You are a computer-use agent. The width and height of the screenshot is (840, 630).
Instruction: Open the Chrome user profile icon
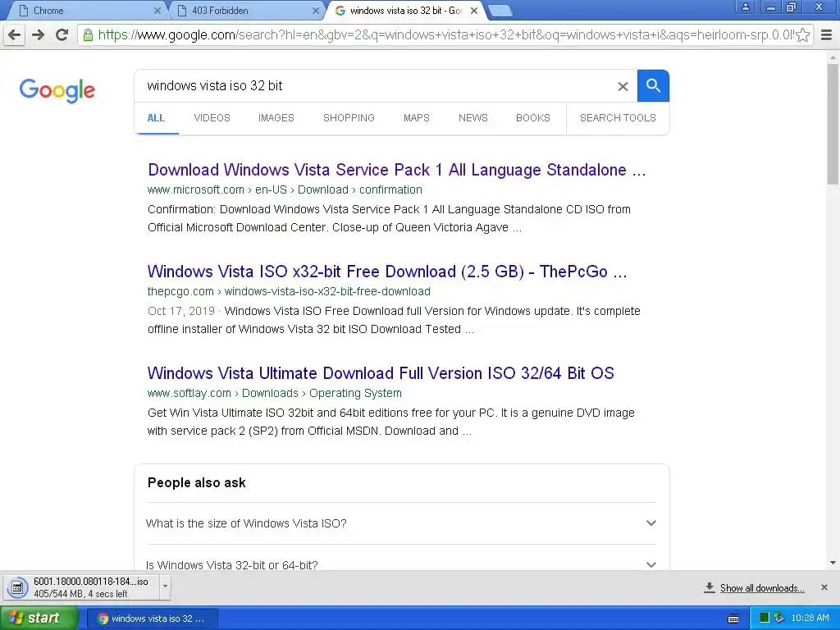[x=745, y=7]
